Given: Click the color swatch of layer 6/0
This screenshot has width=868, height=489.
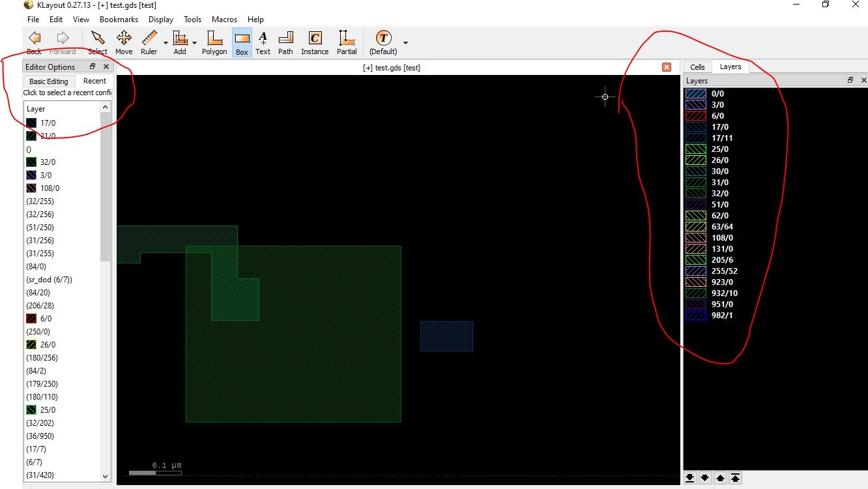Looking at the screenshot, I should tap(696, 116).
